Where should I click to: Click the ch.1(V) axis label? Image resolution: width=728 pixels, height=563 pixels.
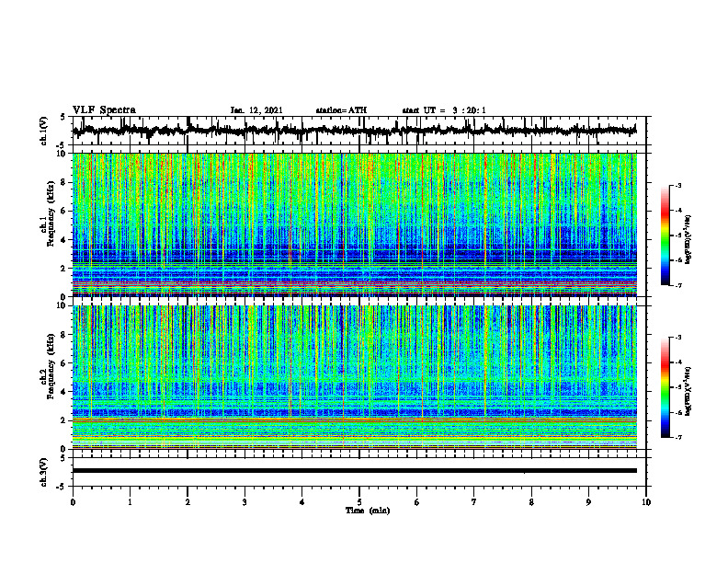[x=44, y=131]
